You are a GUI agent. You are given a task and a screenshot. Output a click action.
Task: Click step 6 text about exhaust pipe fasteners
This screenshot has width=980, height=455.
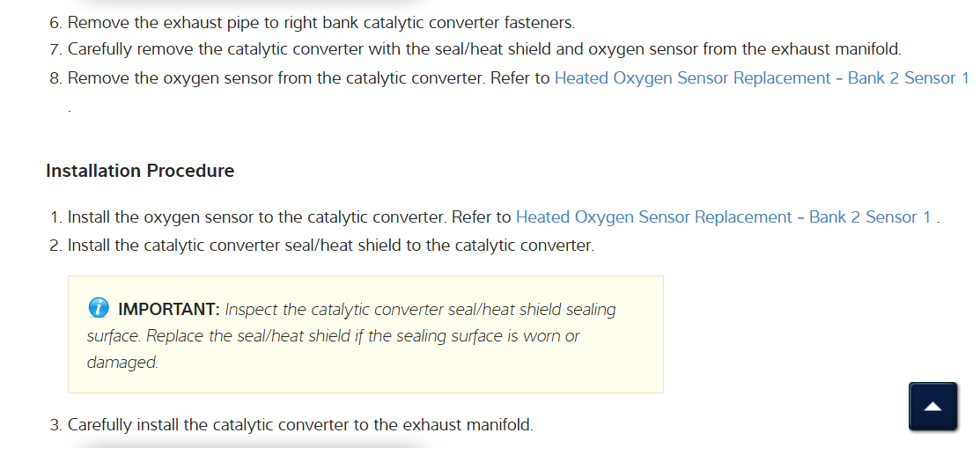tap(321, 22)
